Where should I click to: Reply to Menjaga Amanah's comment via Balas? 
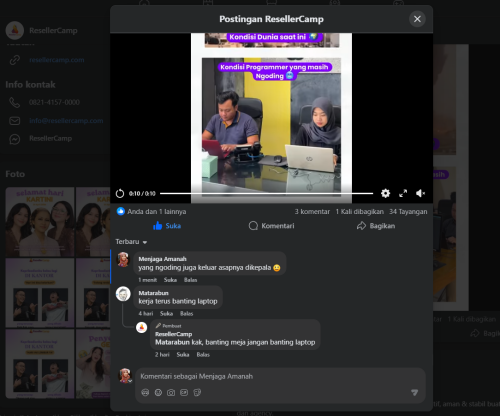pyautogui.click(x=190, y=280)
